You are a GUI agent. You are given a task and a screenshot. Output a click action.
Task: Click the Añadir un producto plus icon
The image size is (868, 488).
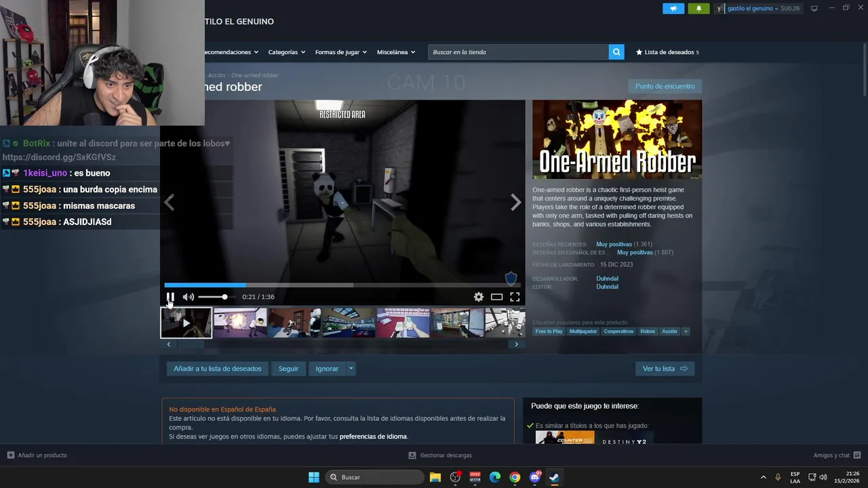click(x=11, y=455)
